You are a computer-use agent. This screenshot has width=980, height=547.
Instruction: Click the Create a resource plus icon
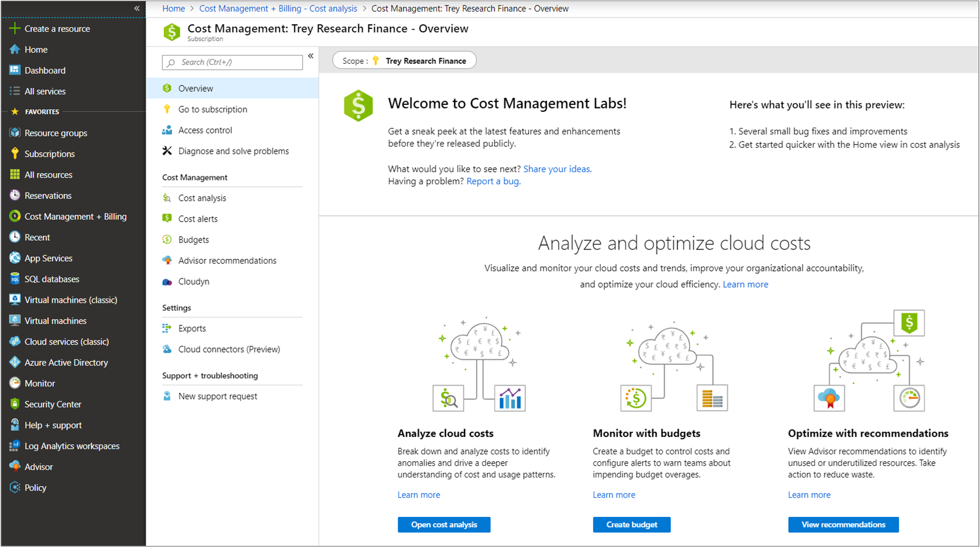pos(14,28)
